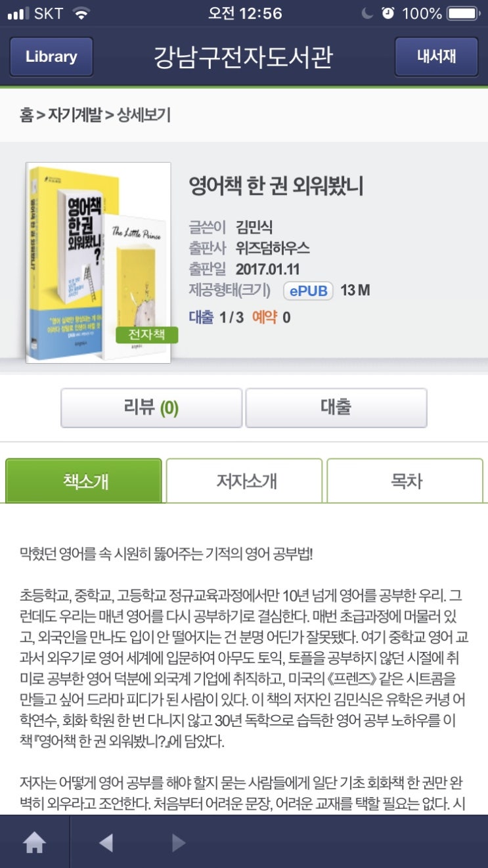Switch to the 목차 tab
This screenshot has width=488, height=868.
pyautogui.click(x=405, y=481)
